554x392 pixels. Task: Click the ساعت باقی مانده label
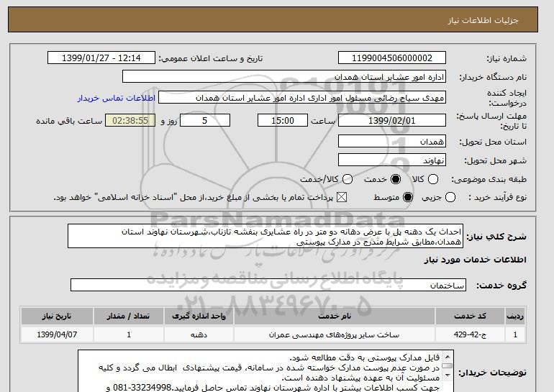69,121
